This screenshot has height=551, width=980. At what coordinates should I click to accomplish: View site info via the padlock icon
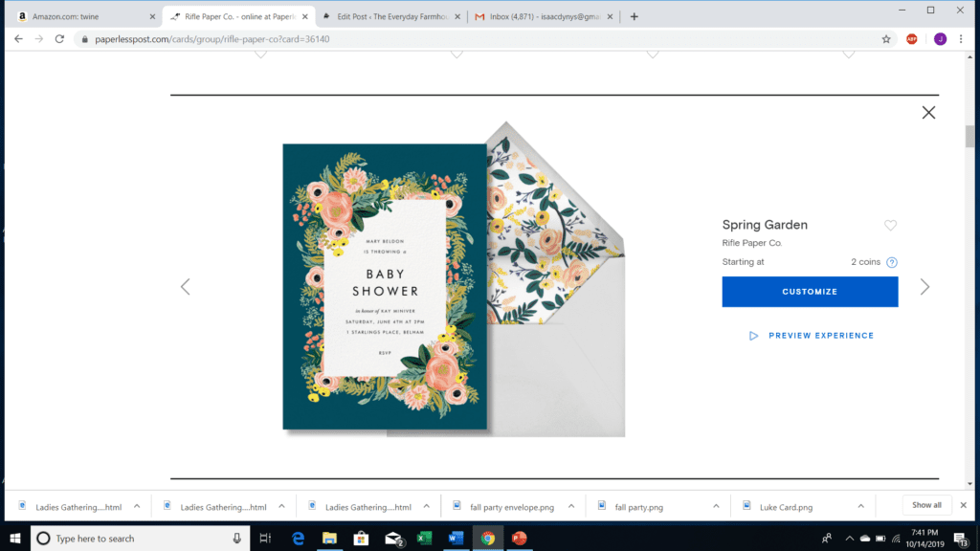pos(85,38)
